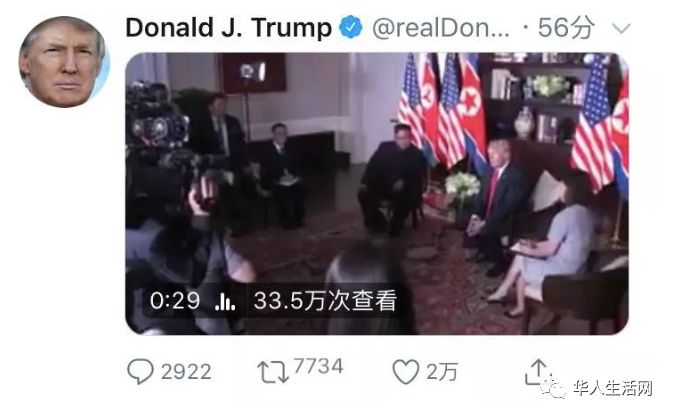This screenshot has width=674, height=418.
Task: Open the @realDon... handle link
Action: pos(441,28)
